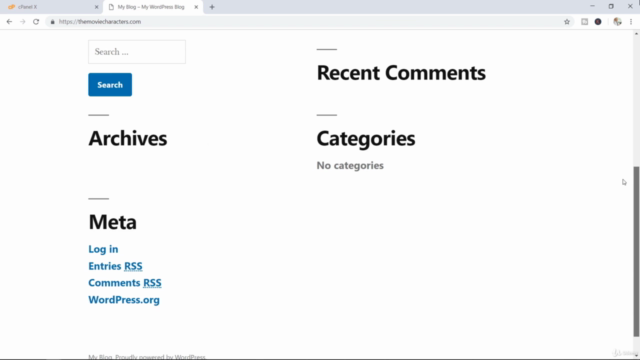The image size is (640, 360).
Task: Select the My Blog – My WordPress Blog tab
Action: pos(153,7)
